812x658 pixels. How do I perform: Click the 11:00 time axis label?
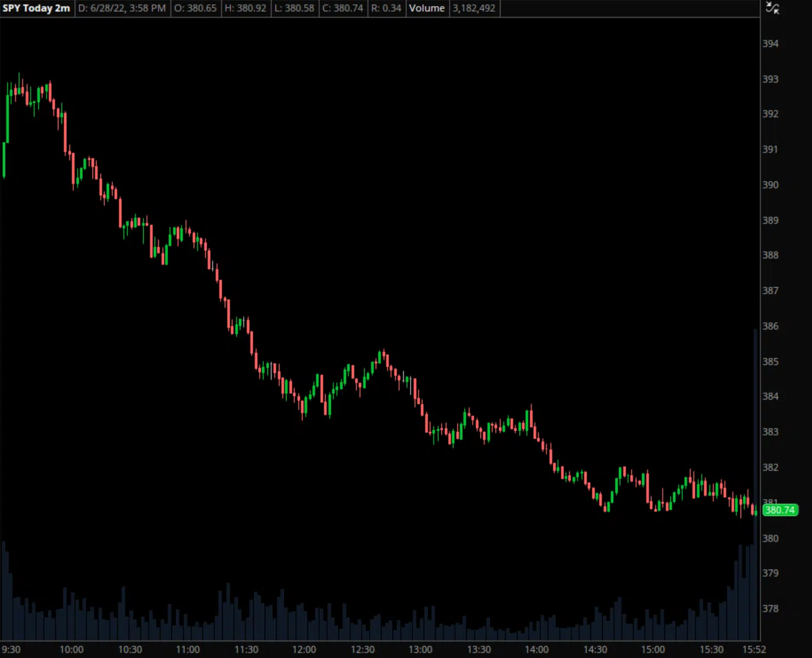click(188, 650)
